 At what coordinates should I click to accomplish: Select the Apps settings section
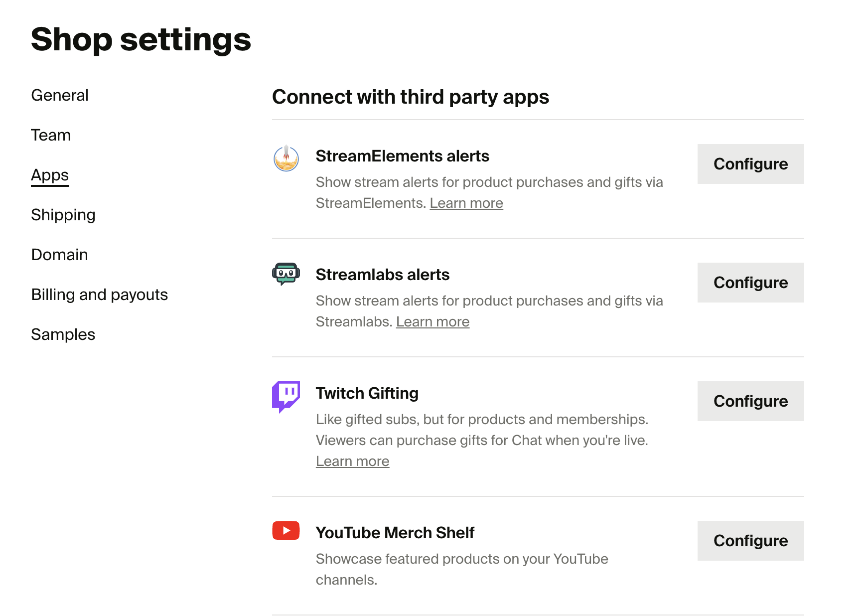tap(49, 174)
